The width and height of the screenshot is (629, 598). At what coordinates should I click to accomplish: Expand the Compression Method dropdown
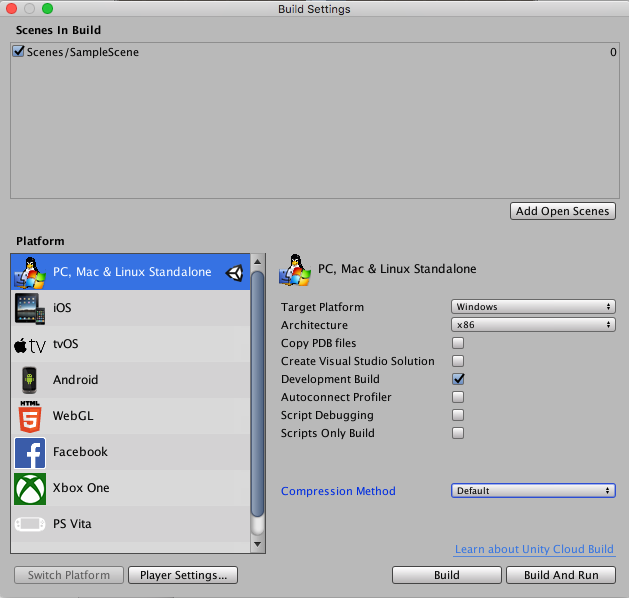pyautogui.click(x=533, y=491)
